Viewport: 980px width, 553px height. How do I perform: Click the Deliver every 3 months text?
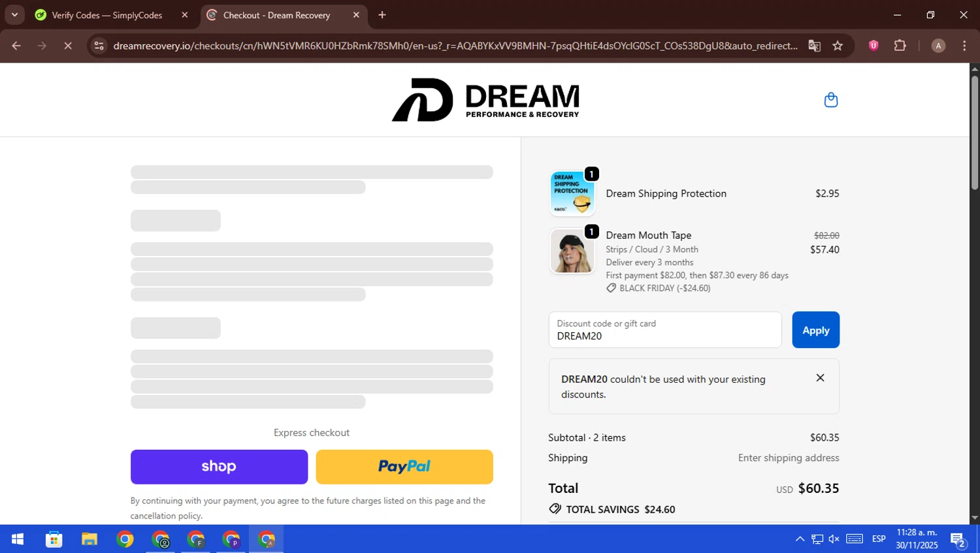coord(649,262)
